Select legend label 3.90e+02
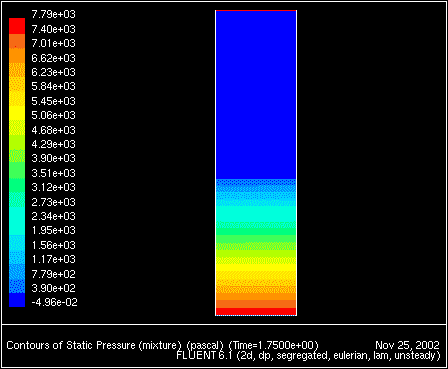 pos(53,288)
